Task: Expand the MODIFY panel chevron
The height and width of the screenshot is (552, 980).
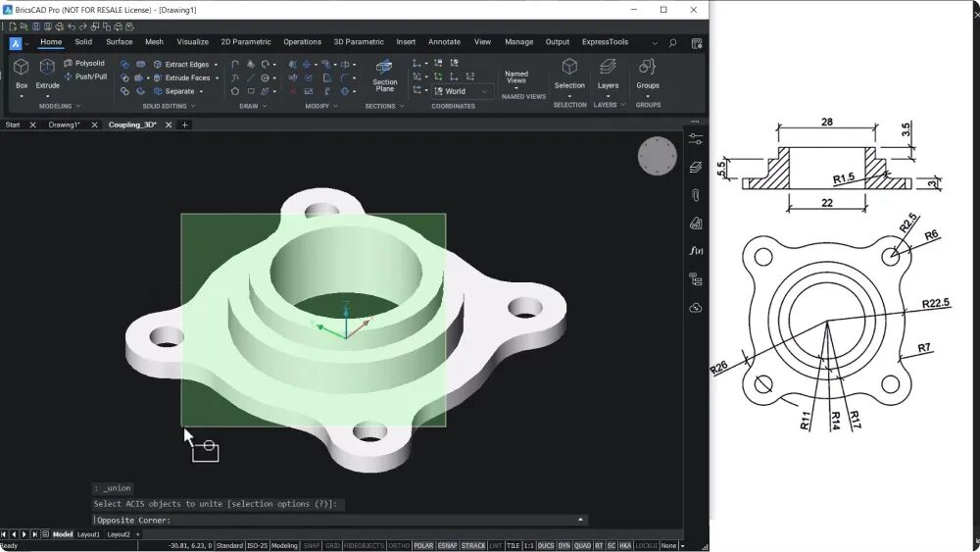Action: click(335, 106)
